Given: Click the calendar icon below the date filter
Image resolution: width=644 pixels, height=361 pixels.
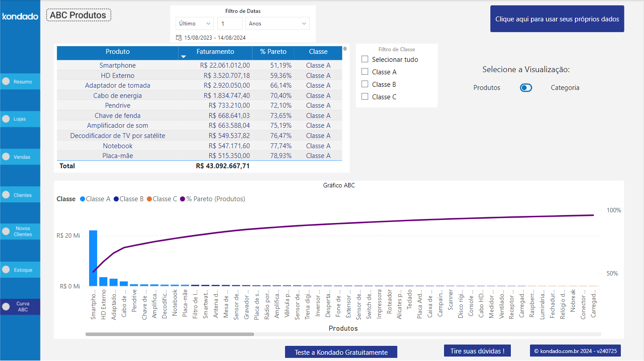Looking at the screenshot, I should pyautogui.click(x=179, y=38).
